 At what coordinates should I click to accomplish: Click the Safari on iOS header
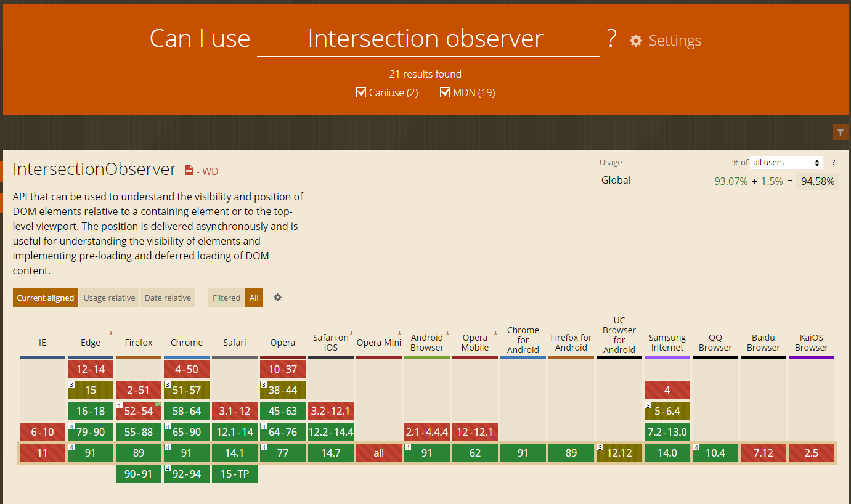[x=331, y=342]
